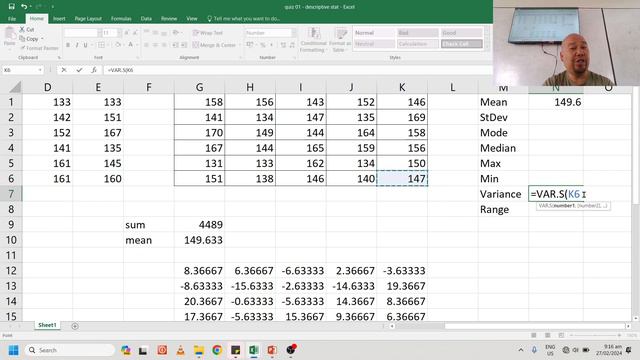Open the Windows Start menu

[13, 350]
